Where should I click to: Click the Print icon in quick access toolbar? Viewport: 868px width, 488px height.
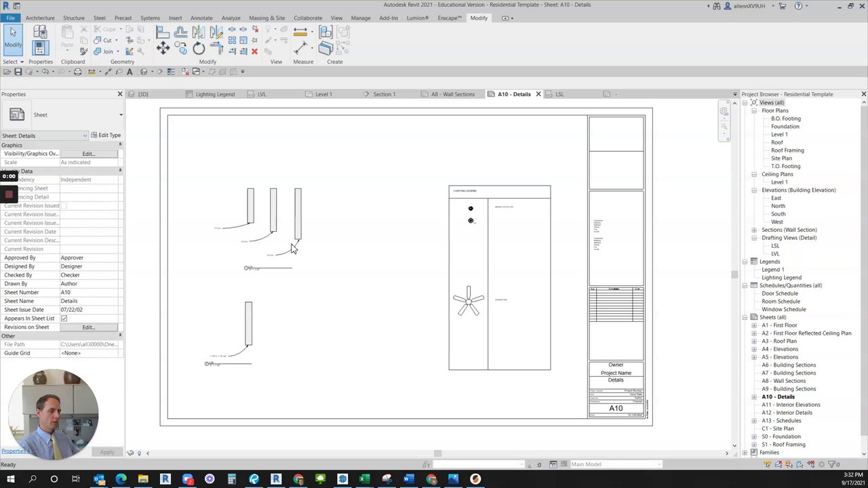pos(77,71)
